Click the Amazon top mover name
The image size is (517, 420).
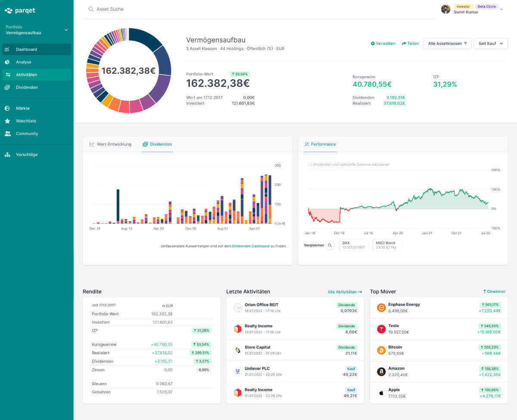(x=396, y=369)
